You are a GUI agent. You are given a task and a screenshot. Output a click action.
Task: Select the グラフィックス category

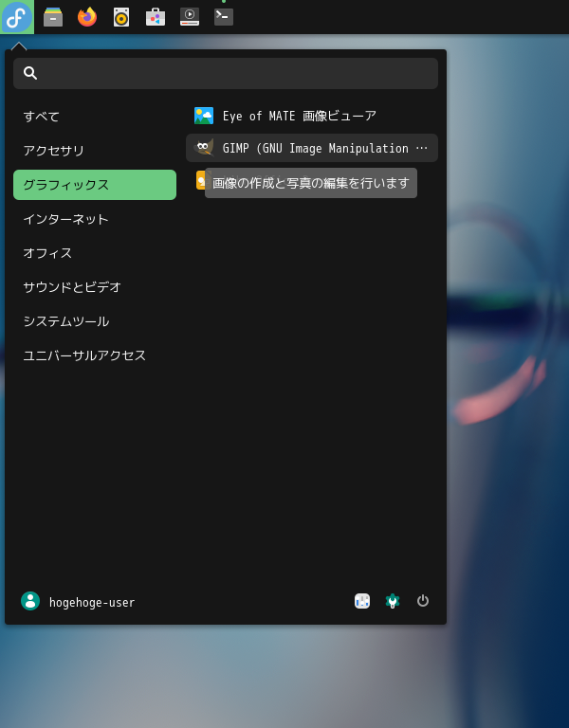[x=95, y=185]
